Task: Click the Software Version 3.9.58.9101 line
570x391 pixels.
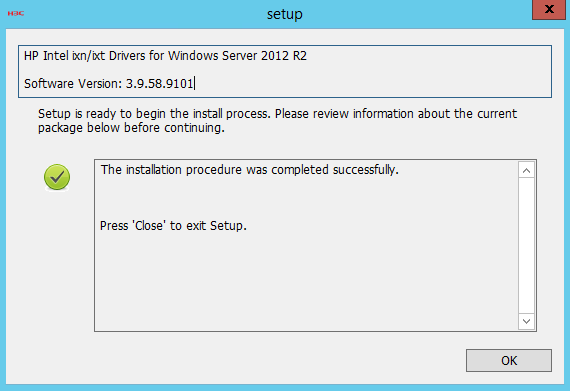Action: point(109,84)
